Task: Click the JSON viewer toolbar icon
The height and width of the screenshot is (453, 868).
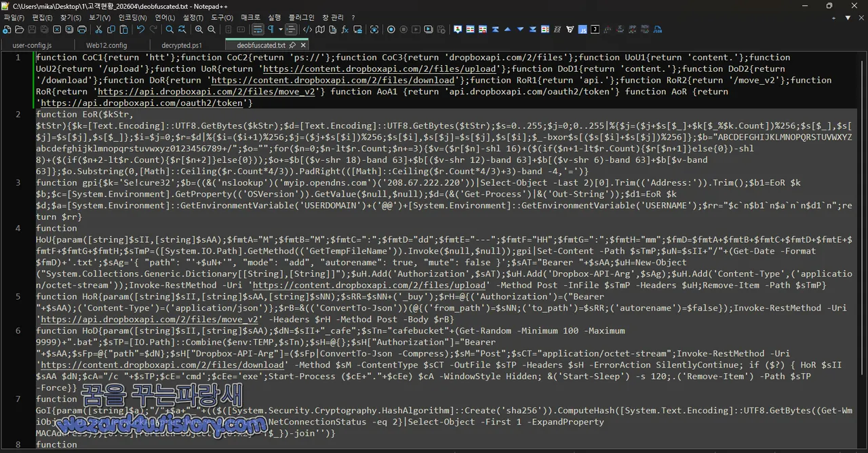Action: (657, 30)
